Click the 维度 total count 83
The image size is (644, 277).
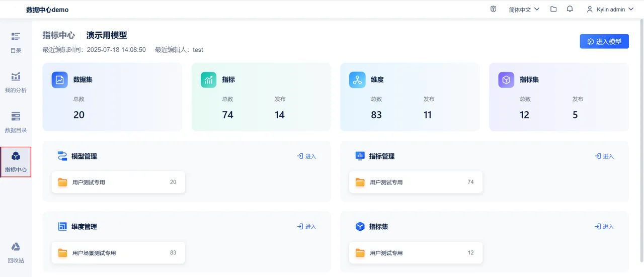376,115
